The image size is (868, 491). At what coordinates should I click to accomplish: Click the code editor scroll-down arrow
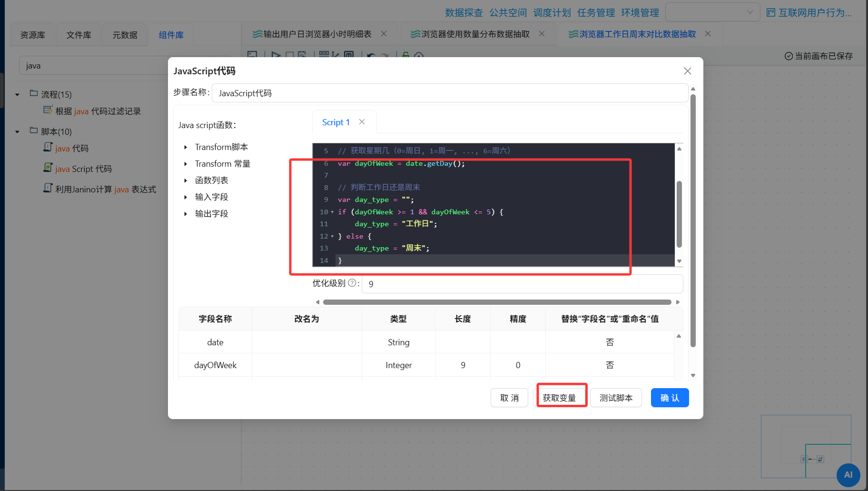[679, 261]
